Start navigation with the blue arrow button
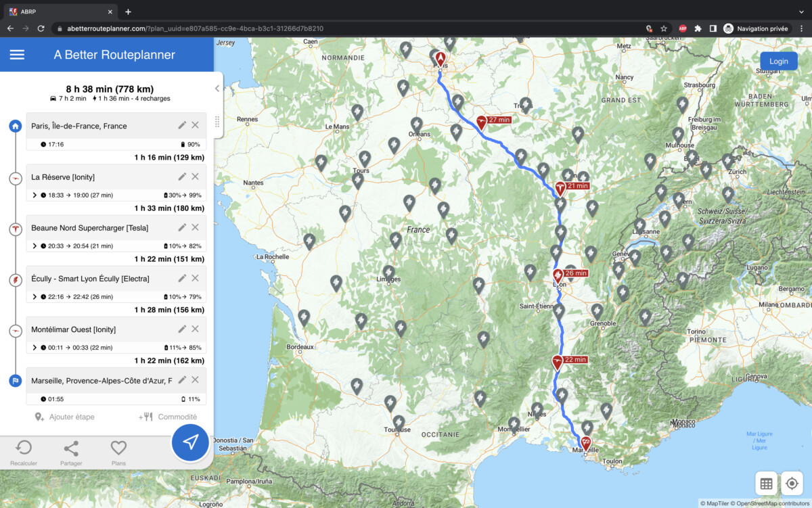This screenshot has height=508, width=812. coord(190,442)
